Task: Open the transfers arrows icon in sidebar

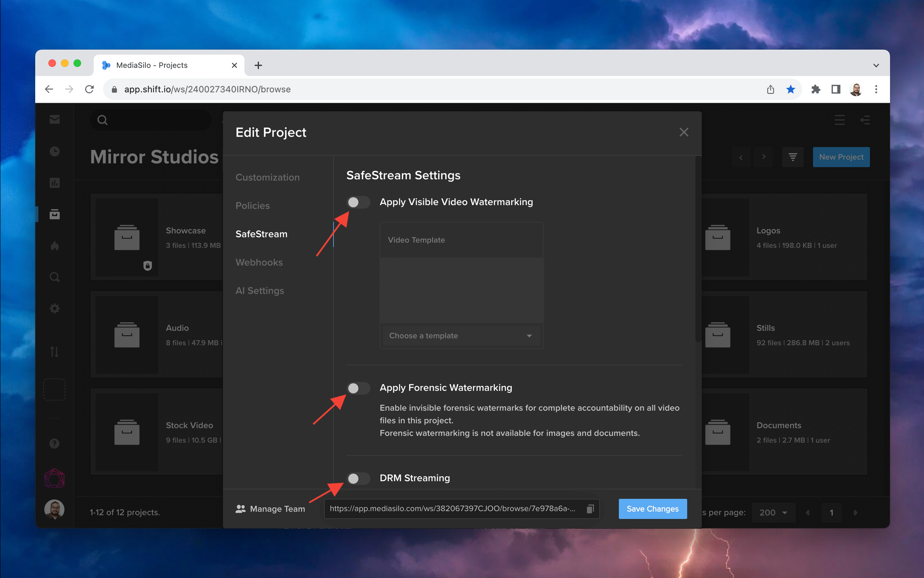Action: click(x=55, y=352)
